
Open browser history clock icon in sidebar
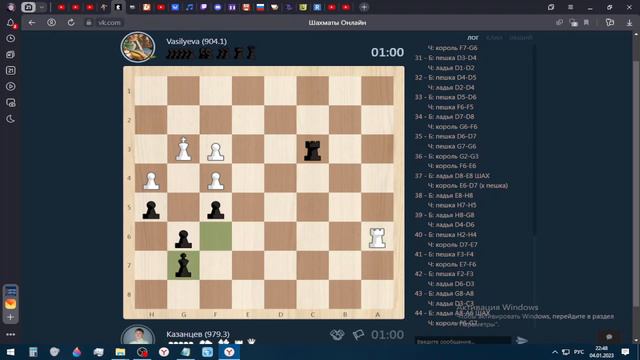click(11, 38)
